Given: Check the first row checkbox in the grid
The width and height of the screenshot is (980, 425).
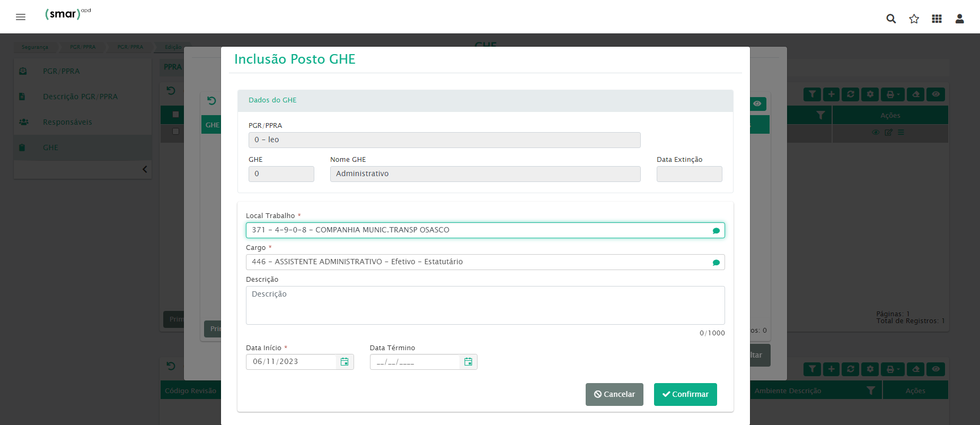Looking at the screenshot, I should (175, 132).
